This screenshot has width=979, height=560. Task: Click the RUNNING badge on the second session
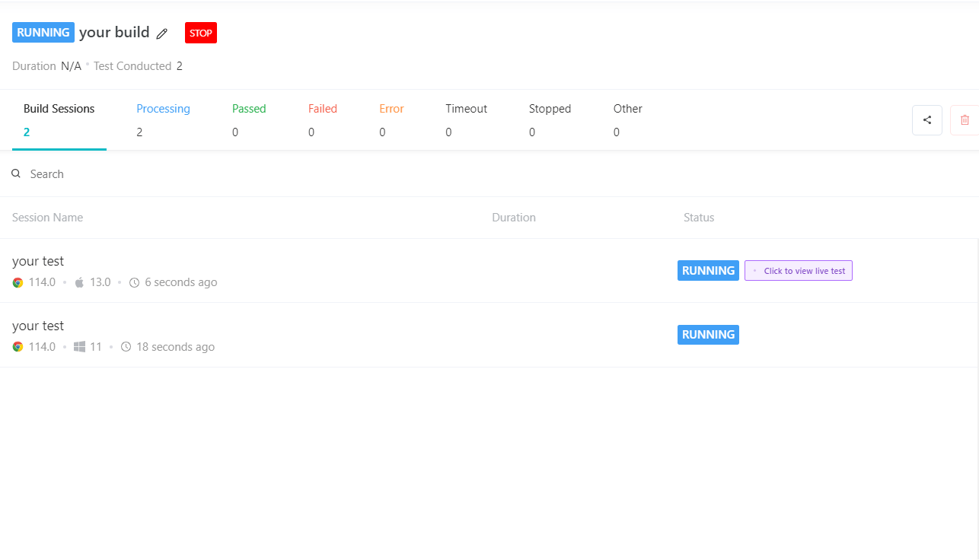click(x=708, y=334)
